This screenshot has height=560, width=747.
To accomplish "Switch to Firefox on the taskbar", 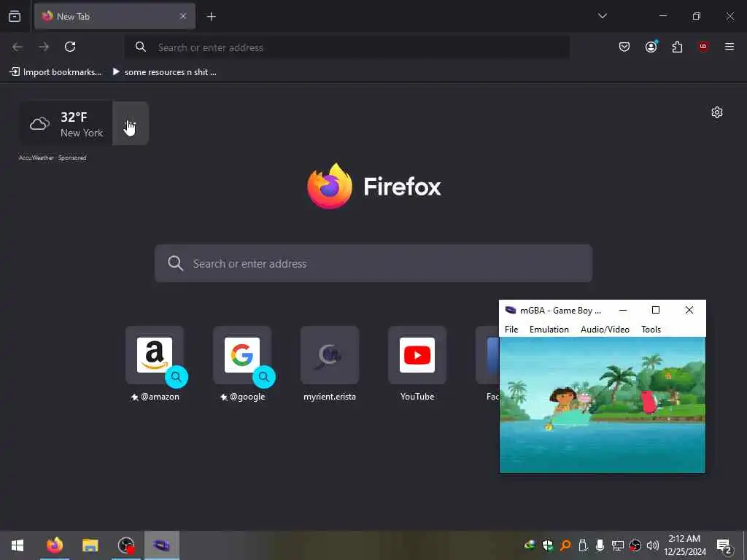I will tap(54, 545).
